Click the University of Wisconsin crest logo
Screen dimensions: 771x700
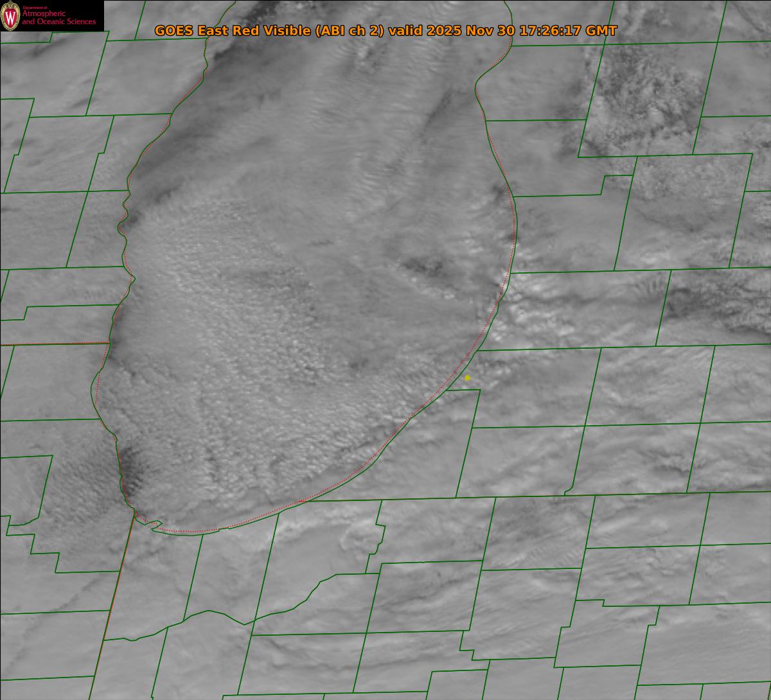(x=10, y=16)
